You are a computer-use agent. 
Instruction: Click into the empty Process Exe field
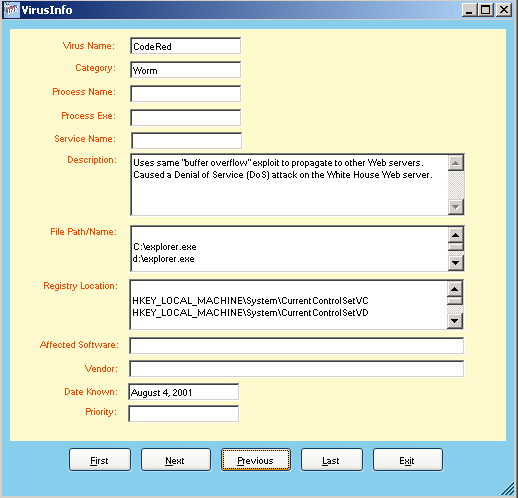pos(185,118)
